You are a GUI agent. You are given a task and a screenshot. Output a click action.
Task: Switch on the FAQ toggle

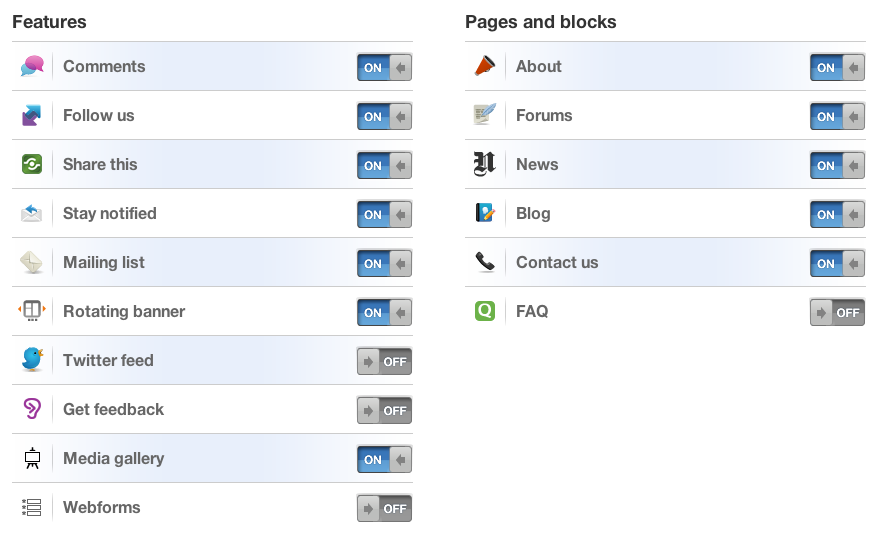point(837,312)
